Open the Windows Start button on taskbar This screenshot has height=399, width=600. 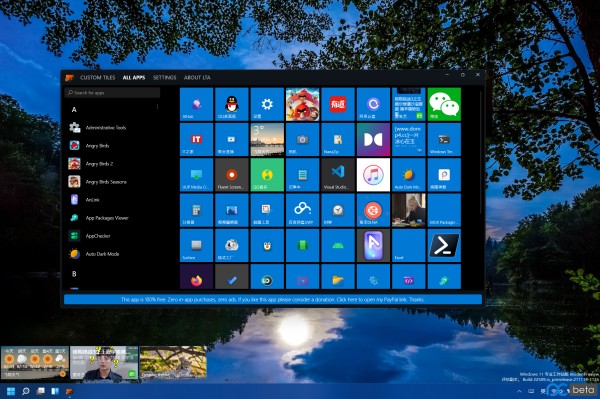(11, 391)
